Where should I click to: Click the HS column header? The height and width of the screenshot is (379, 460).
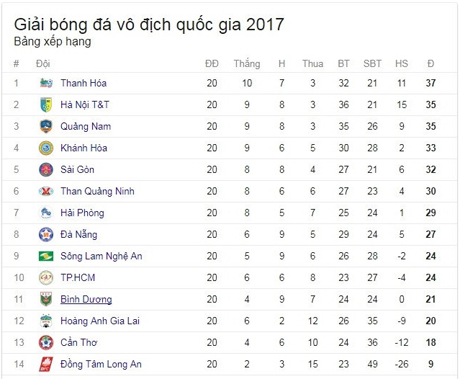[x=401, y=64]
